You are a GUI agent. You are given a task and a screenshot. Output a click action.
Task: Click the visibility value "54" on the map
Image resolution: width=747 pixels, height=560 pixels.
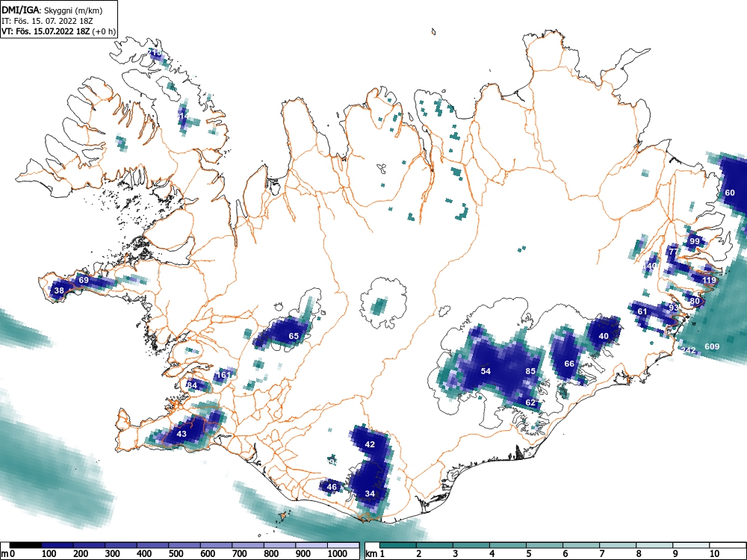(x=486, y=371)
